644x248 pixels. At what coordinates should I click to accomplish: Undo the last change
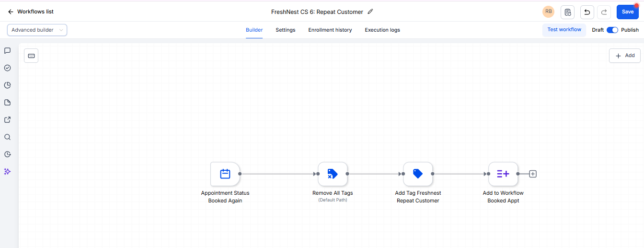coord(587,12)
